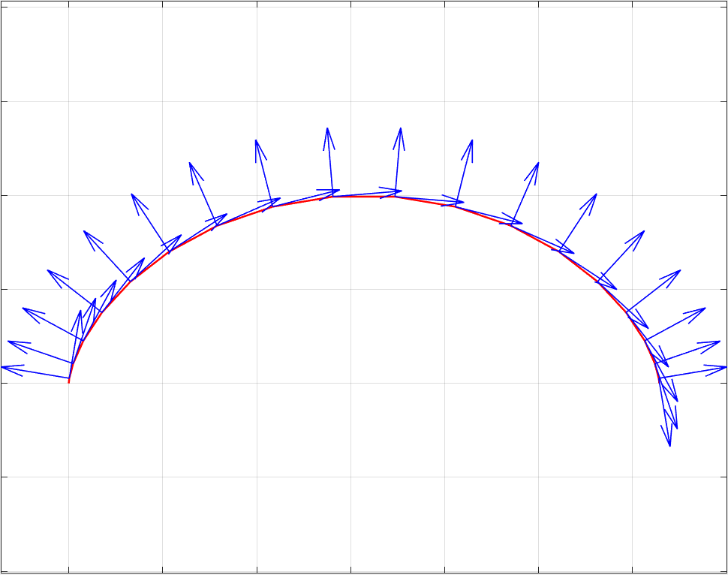This screenshot has height=575, width=728.
Task: Select the bottom-right grid line intersection
Action: tap(632, 477)
